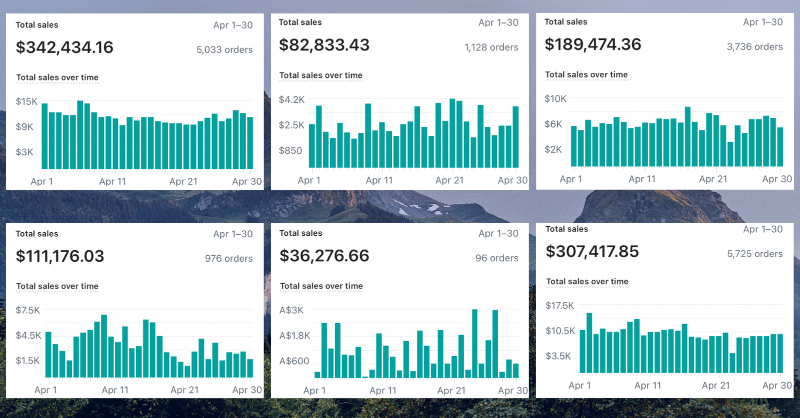
Task: Select the 96 orders label
Action: tap(497, 258)
